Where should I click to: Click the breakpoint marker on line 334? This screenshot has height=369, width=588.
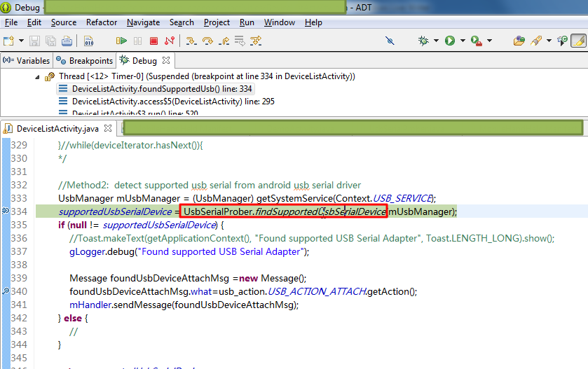tap(6, 211)
